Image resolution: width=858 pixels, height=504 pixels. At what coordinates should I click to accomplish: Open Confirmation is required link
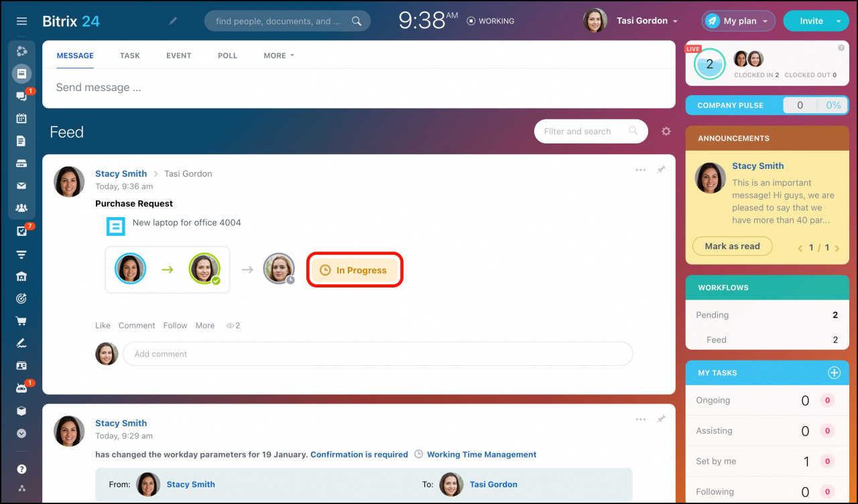[x=359, y=454]
